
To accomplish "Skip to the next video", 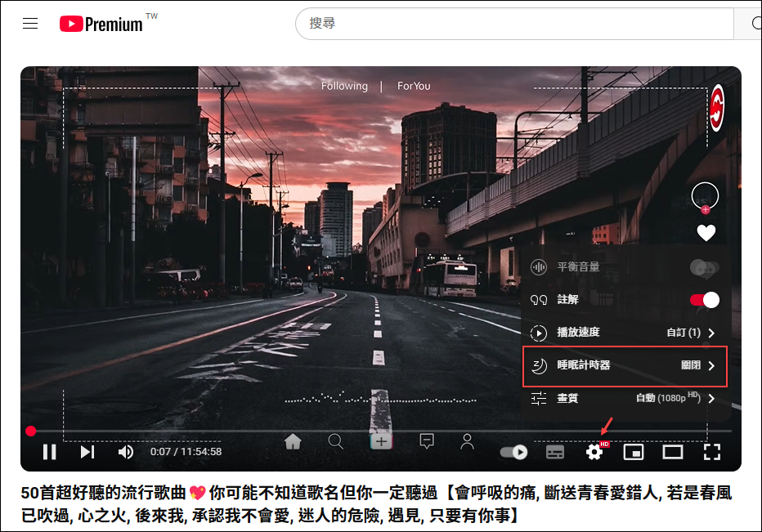I will (x=87, y=452).
